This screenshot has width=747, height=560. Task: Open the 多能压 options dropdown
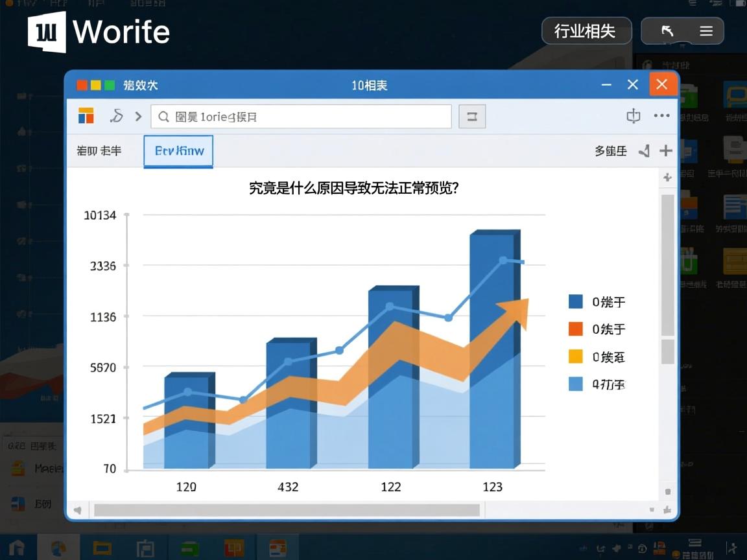610,150
